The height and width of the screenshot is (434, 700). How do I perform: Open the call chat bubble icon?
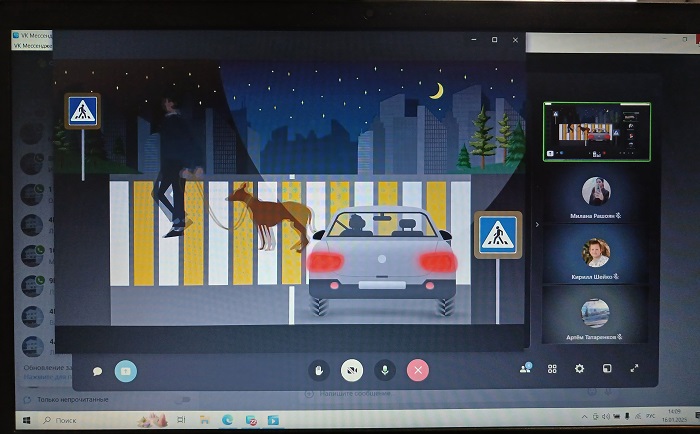click(x=97, y=371)
